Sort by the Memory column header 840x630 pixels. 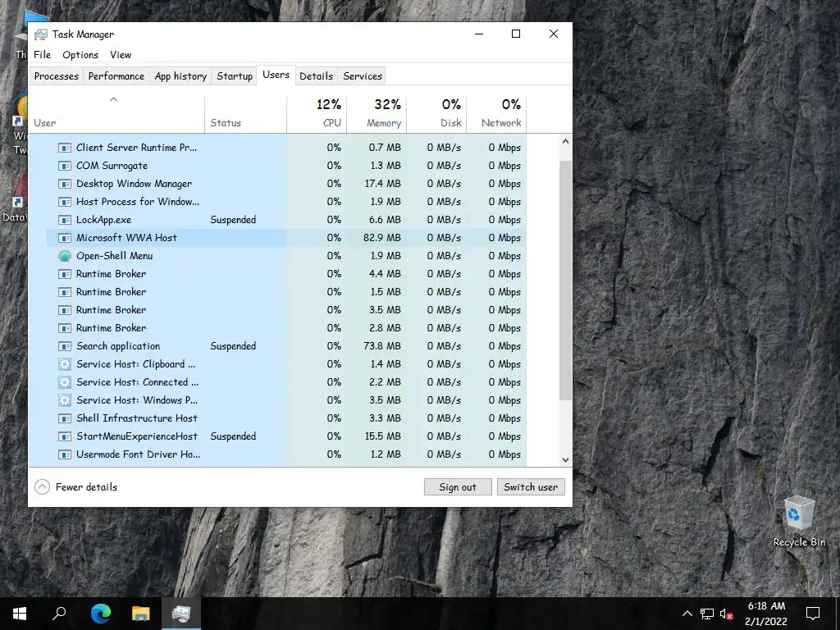click(x=377, y=115)
